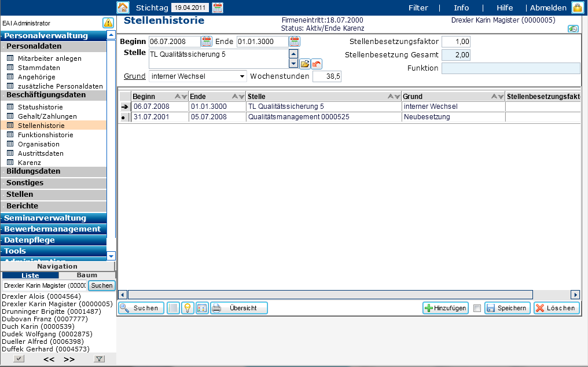588x367 pixels.
Task: Open Mitarbeiter anlegen in the sidebar
Action: click(x=50, y=58)
